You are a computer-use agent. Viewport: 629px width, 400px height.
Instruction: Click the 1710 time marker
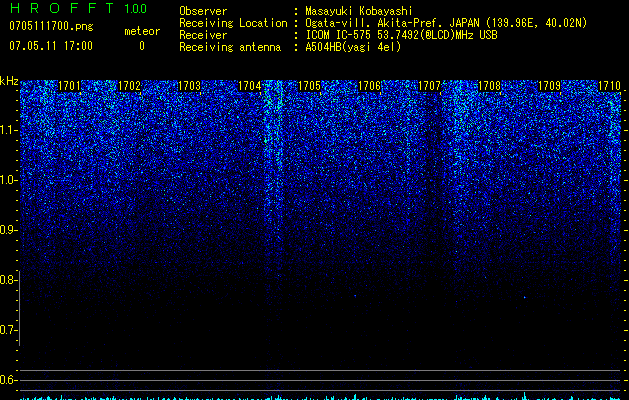click(x=609, y=86)
